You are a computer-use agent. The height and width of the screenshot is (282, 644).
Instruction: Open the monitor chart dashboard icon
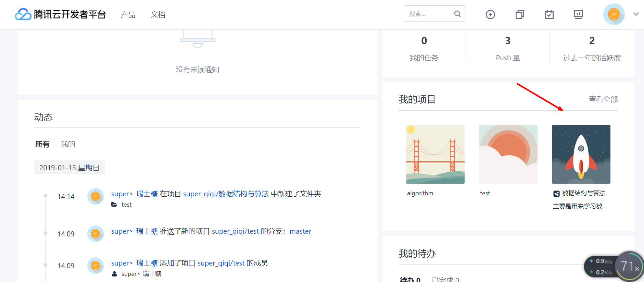click(x=578, y=14)
